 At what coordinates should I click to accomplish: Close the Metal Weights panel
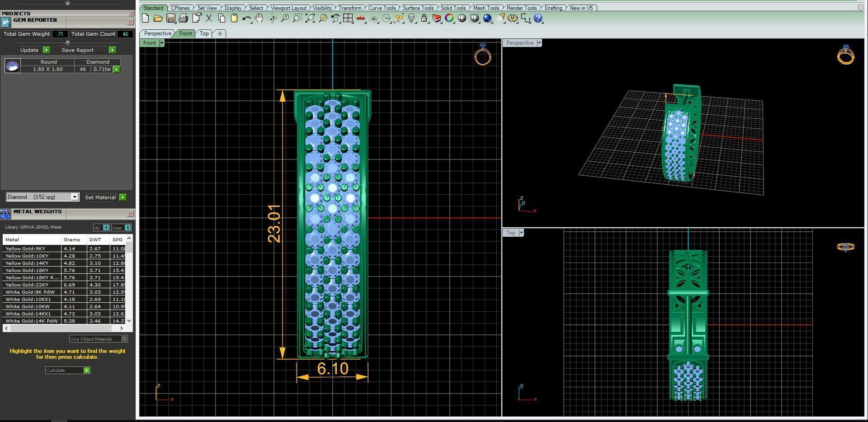tap(131, 213)
